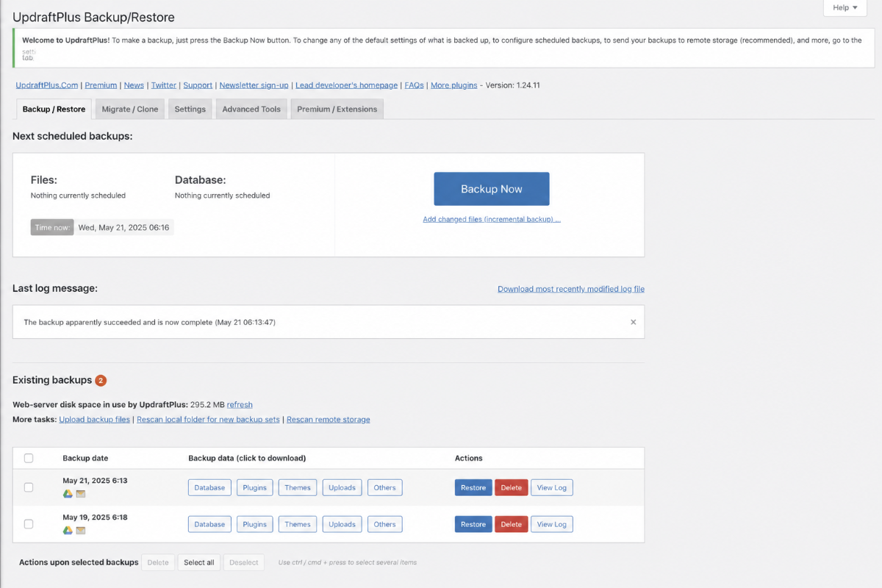The width and height of the screenshot is (882, 588).
Task: Rescan local folder for new backup sets
Action: coord(208,420)
